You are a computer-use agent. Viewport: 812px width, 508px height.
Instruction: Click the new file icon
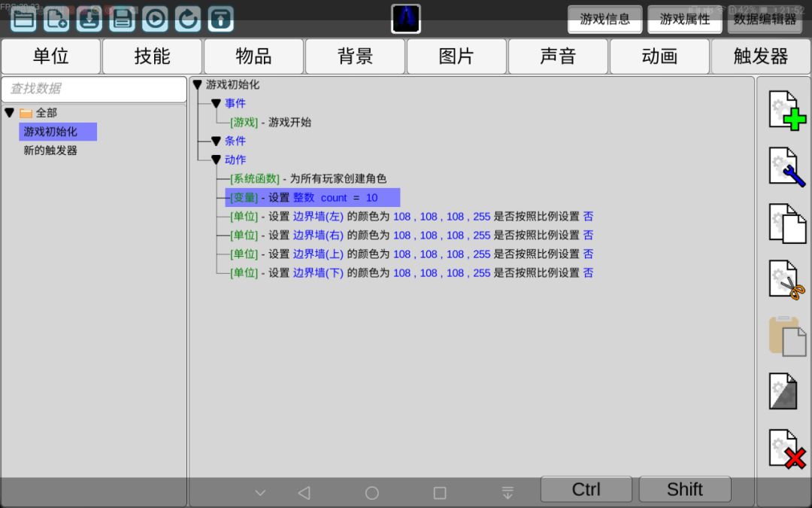tap(56, 19)
